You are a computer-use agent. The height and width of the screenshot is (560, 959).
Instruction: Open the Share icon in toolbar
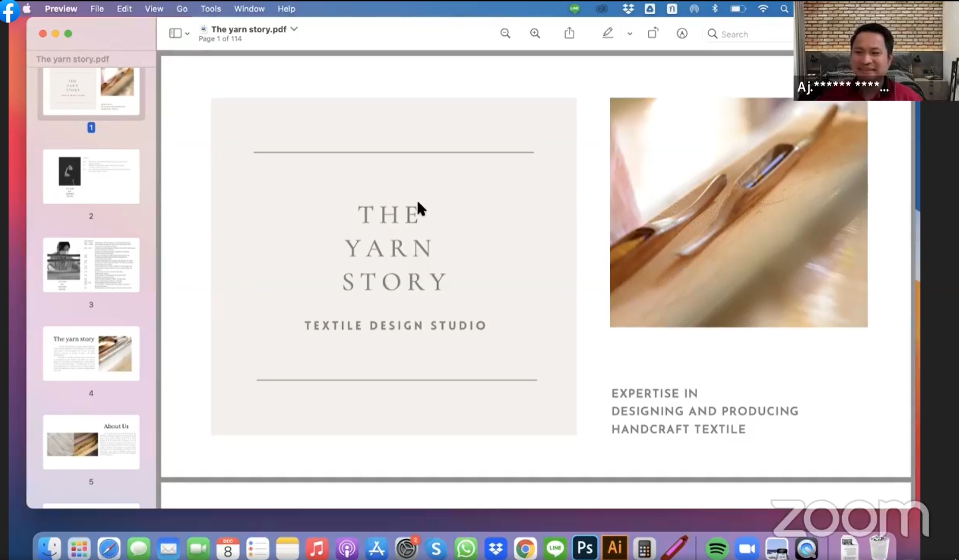pos(570,33)
